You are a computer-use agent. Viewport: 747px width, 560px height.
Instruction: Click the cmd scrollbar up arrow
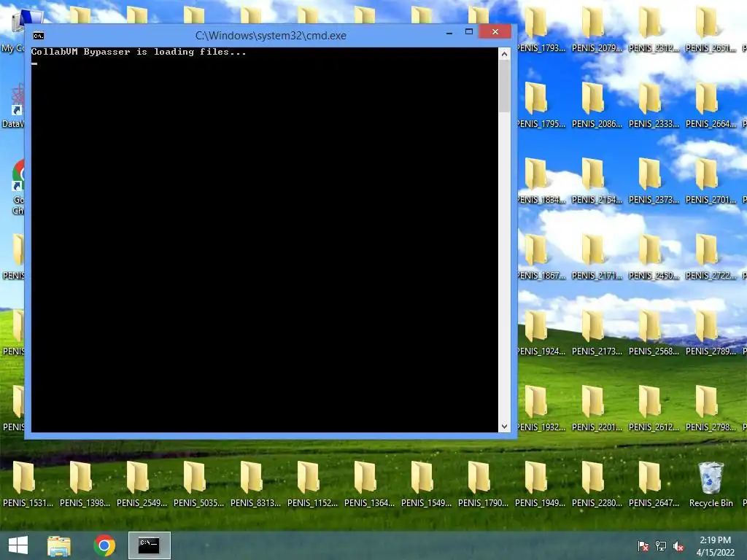pos(504,54)
